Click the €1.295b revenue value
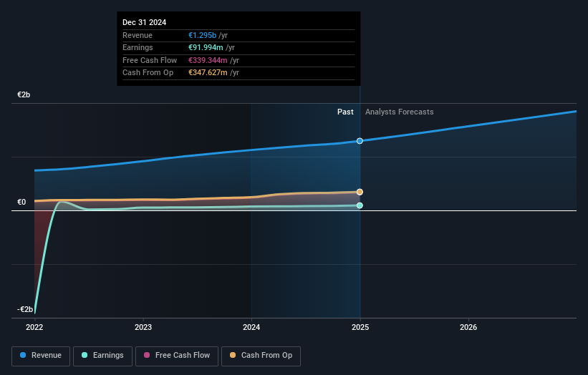Screen dimensions: 588x375 (202, 35)
